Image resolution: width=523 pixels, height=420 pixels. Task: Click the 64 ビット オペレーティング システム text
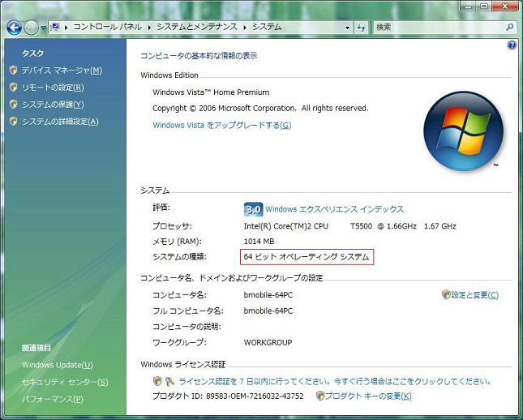point(307,257)
